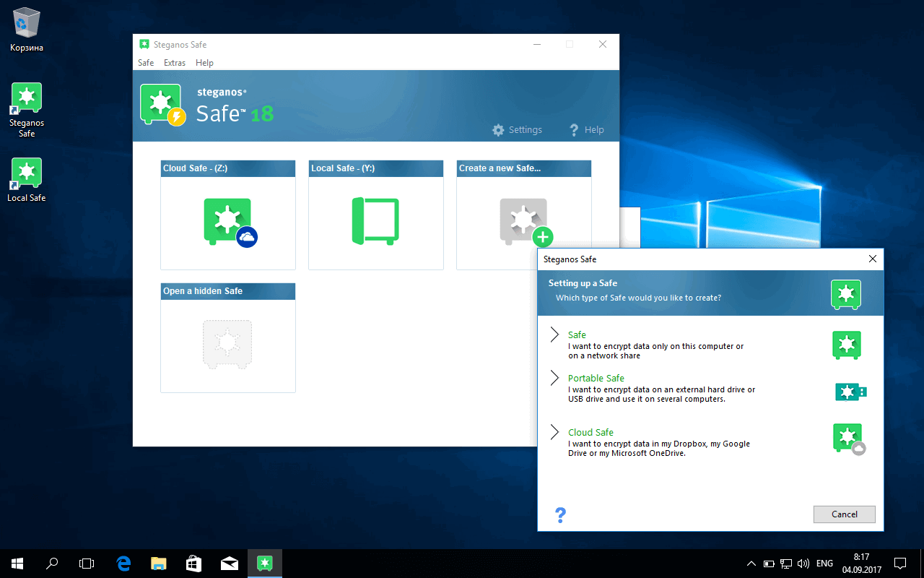Show hidden tray icons arrow
Screen dimensions: 924x578
[x=751, y=563]
